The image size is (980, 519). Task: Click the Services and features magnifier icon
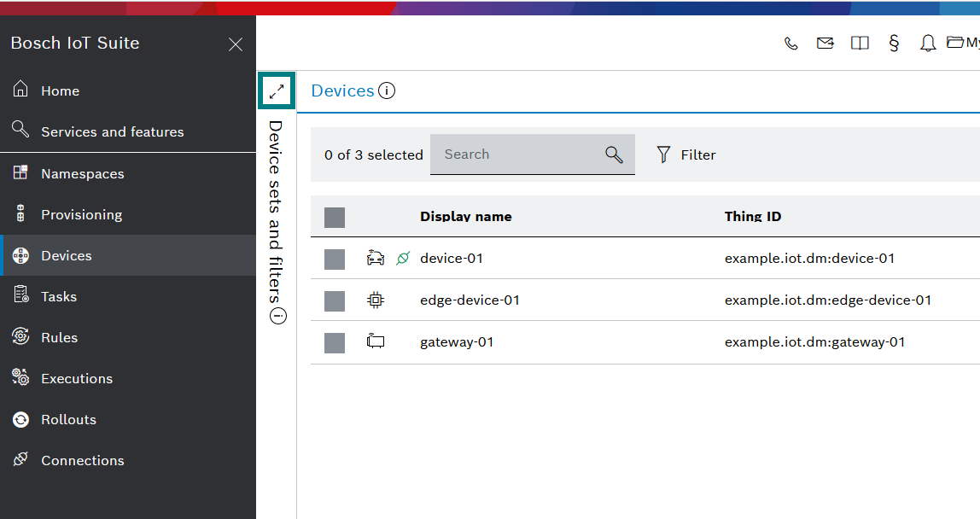(20, 129)
